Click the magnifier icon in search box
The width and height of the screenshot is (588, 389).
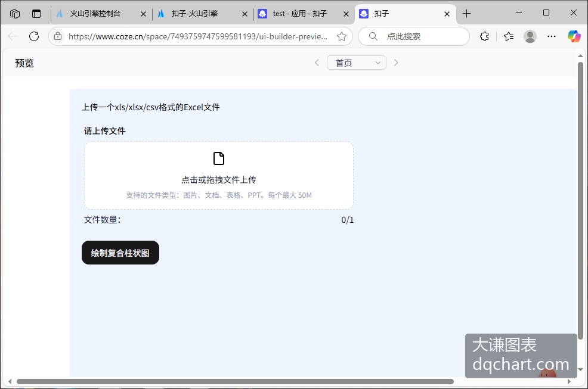[x=373, y=36]
